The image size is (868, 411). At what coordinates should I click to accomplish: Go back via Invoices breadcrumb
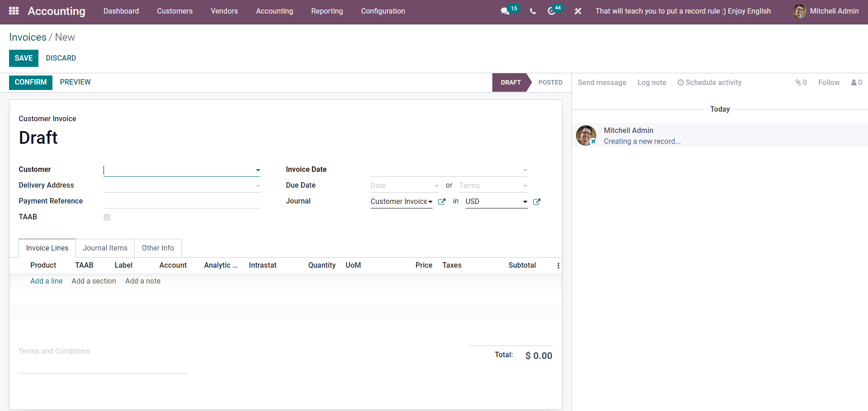click(x=28, y=38)
